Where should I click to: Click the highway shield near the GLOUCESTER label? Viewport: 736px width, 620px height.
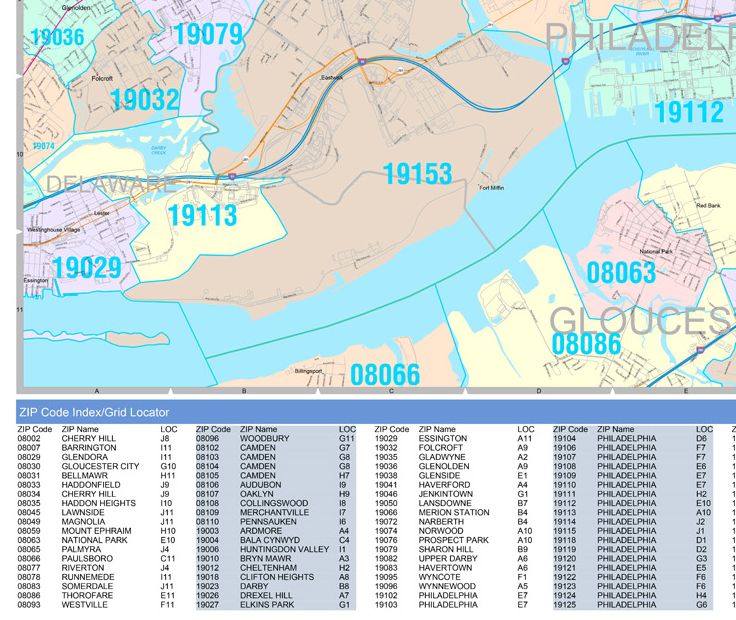[699, 349]
